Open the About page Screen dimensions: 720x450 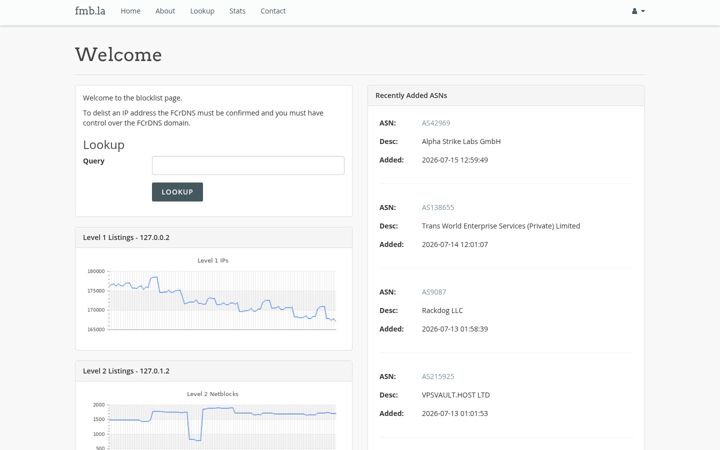pos(165,11)
